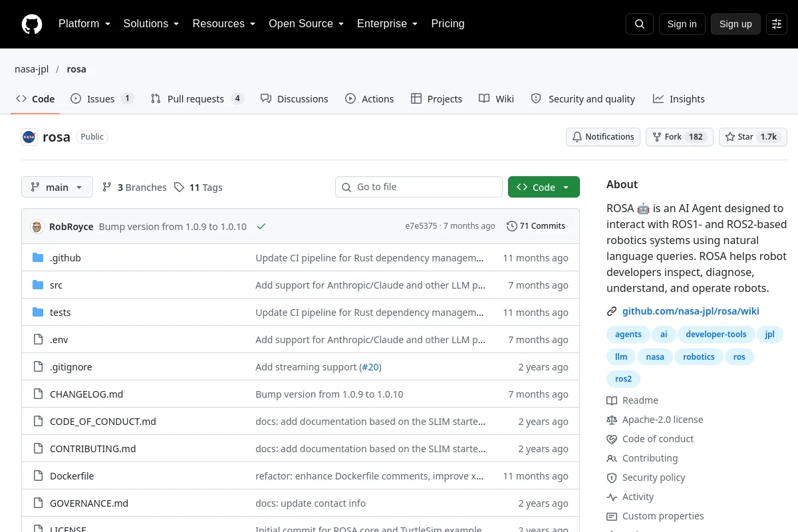798x532 pixels.
Task: Click the robotics topic tag
Action: pos(698,357)
